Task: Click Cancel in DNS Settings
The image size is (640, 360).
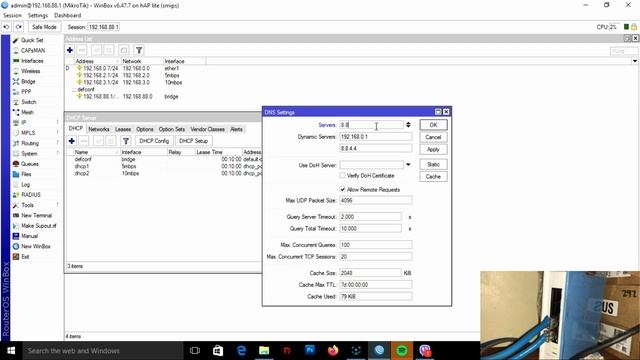Action: click(x=433, y=137)
